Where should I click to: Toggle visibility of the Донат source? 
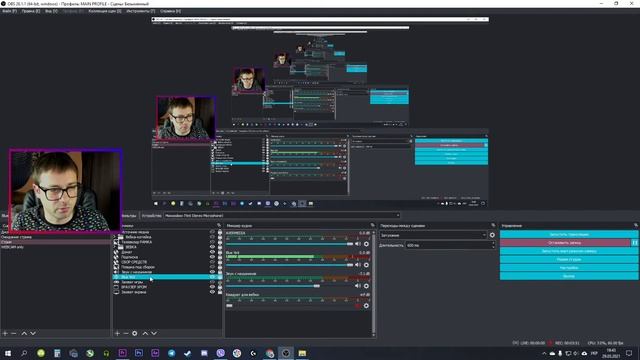point(212,252)
